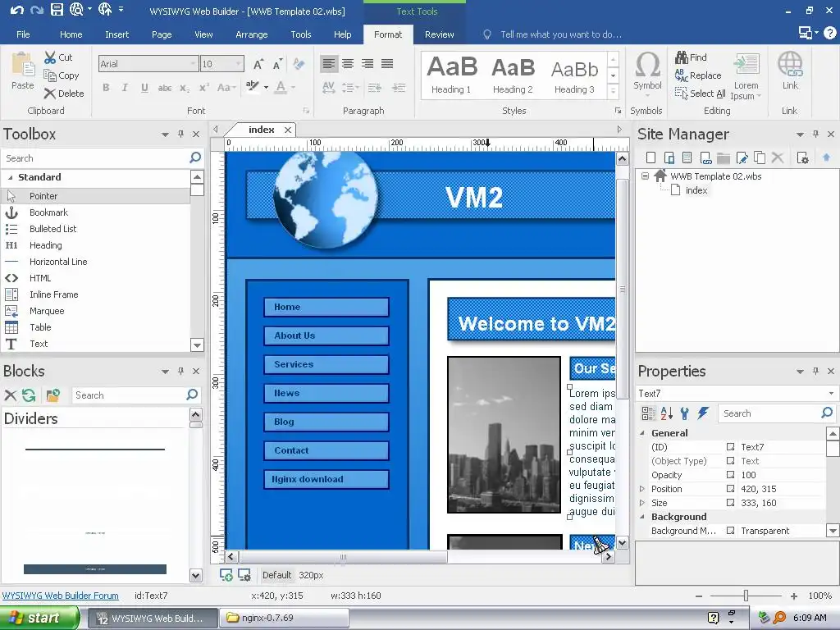The image size is (840, 630).
Task: Cut the selection with the scissors icon
Action: coord(50,57)
